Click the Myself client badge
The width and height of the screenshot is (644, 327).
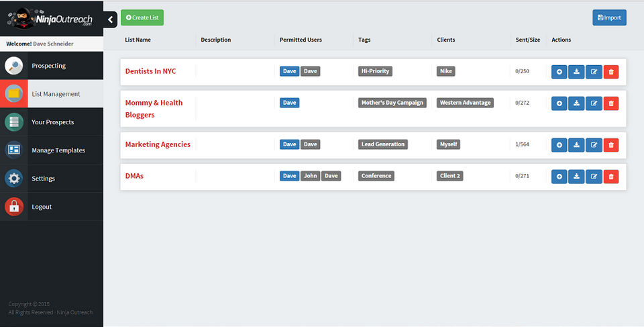[448, 144]
